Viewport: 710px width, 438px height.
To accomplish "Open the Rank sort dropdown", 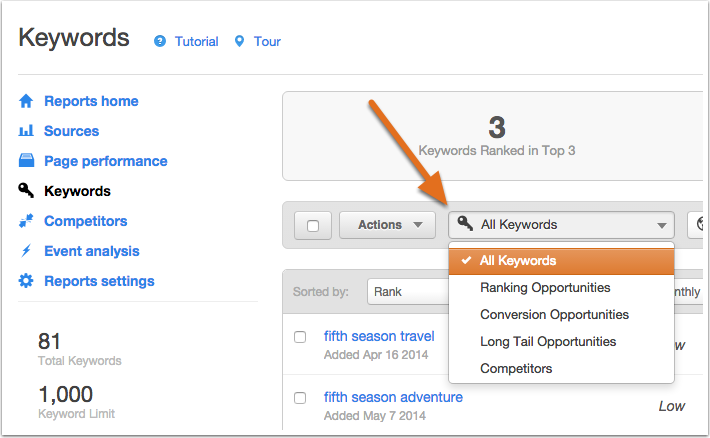I will coord(410,292).
